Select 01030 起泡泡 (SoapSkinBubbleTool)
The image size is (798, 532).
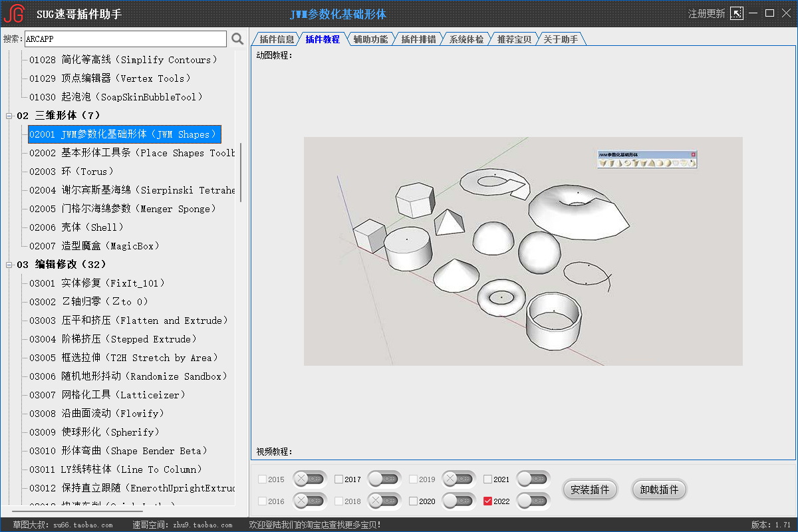[x=116, y=97]
